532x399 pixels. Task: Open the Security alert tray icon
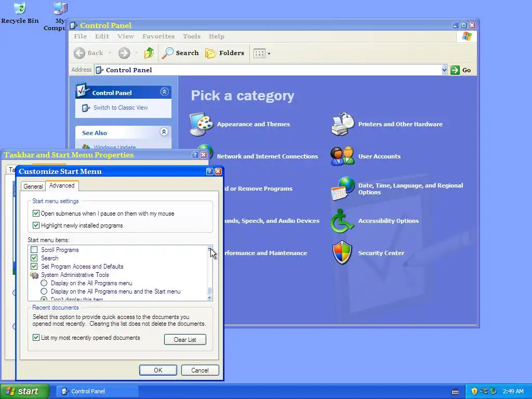[x=474, y=391]
